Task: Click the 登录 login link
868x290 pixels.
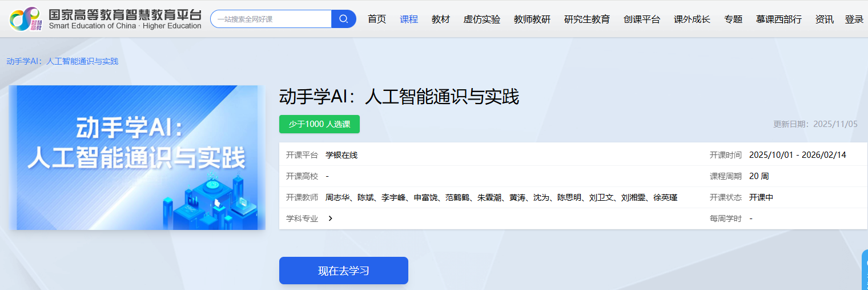Action: 854,19
